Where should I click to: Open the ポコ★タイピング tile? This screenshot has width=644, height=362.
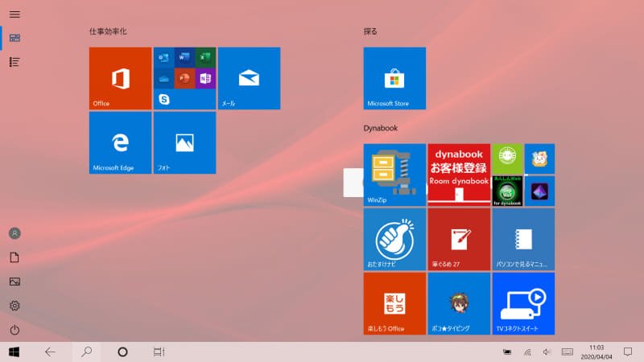459,304
